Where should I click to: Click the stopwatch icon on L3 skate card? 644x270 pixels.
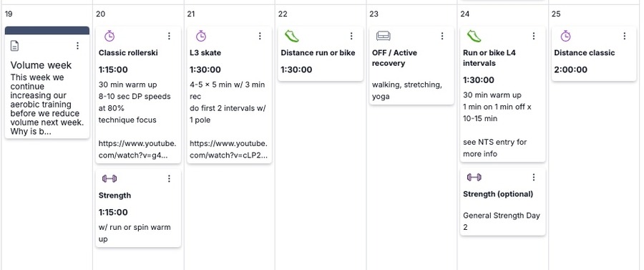[200, 36]
